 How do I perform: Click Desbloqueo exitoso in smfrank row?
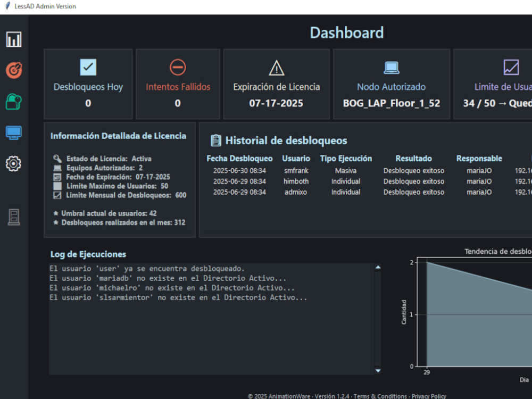click(413, 171)
